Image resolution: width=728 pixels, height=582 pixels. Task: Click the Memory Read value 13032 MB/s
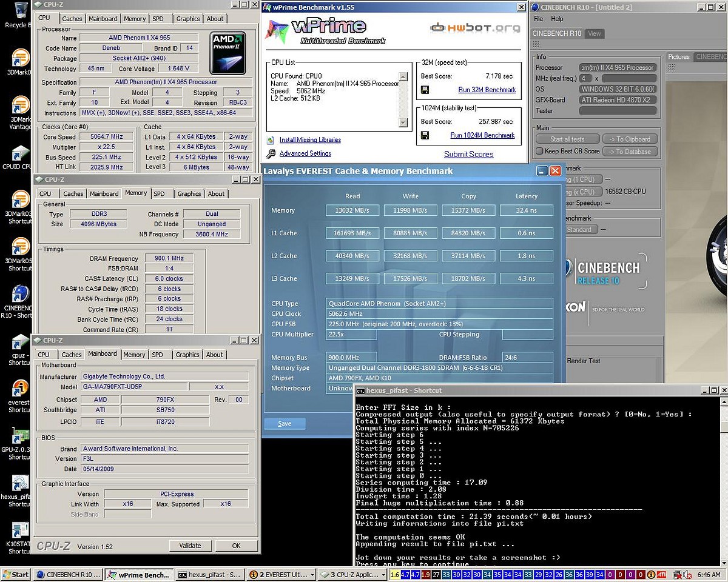(352, 210)
